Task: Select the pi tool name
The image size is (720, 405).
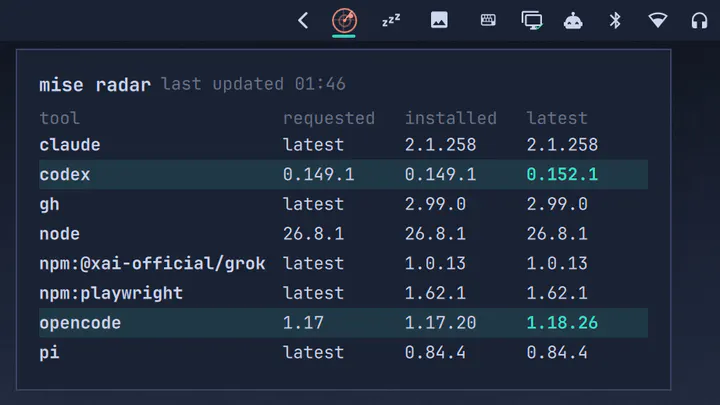Action: 50,353
